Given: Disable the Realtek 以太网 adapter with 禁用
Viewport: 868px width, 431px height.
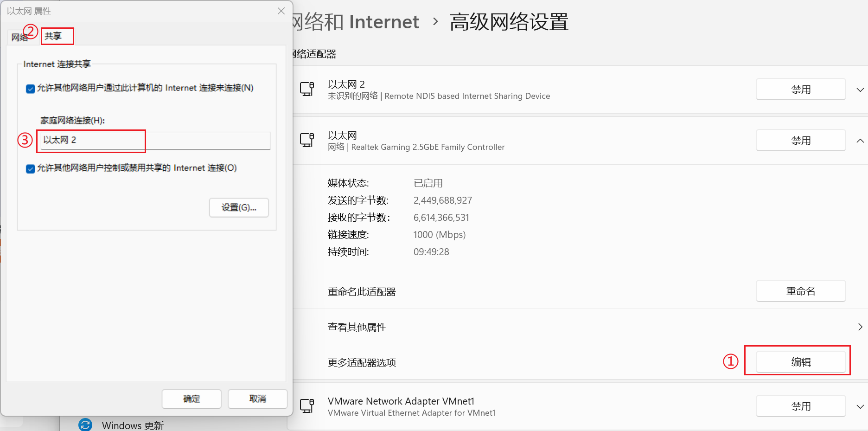Looking at the screenshot, I should pyautogui.click(x=801, y=140).
